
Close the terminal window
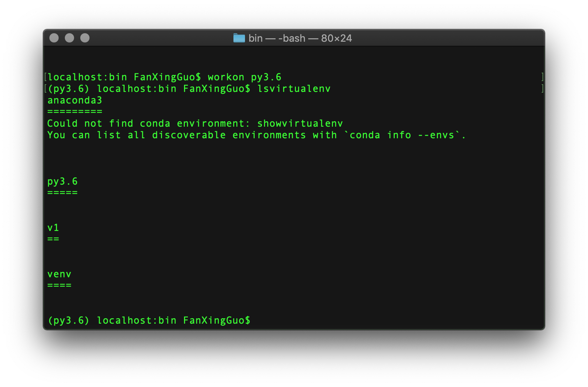point(54,38)
